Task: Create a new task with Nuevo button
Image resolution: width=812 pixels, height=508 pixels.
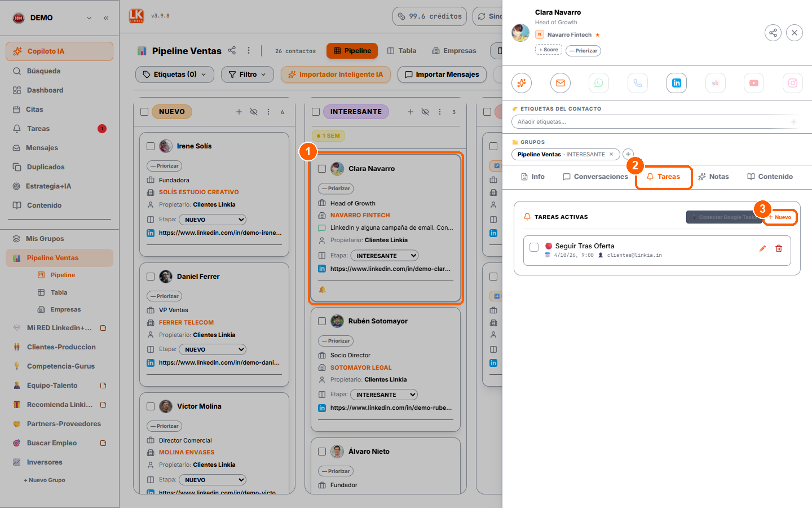Action: coord(780,217)
